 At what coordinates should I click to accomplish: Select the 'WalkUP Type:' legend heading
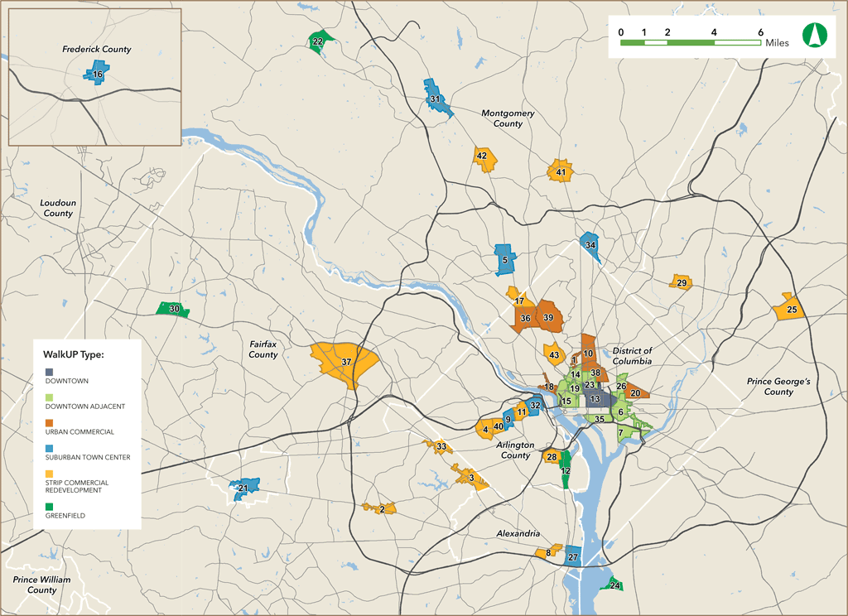(x=73, y=355)
